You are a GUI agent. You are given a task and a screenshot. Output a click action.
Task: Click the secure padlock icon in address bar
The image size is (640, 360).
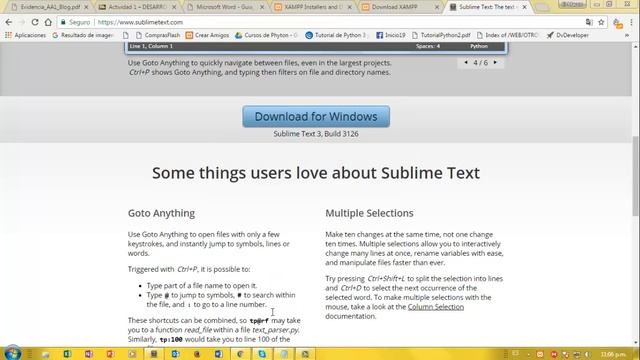63,22
